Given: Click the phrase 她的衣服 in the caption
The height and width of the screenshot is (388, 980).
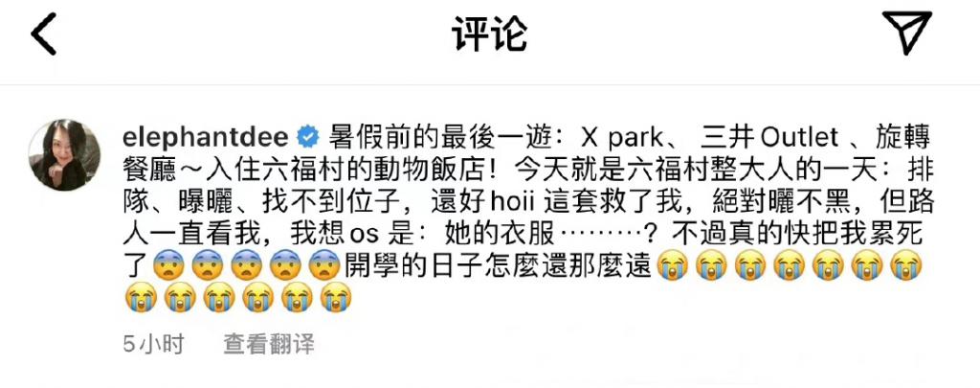Looking at the screenshot, I should (x=497, y=234).
